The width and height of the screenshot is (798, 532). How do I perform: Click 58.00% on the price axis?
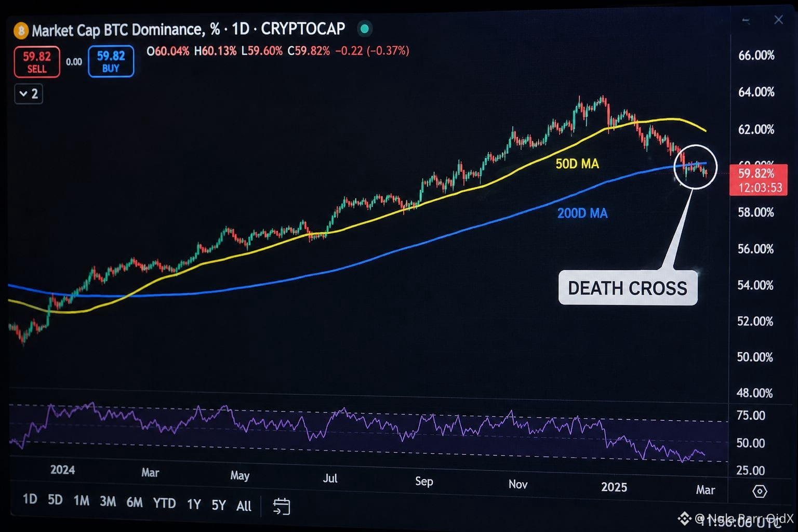756,212
